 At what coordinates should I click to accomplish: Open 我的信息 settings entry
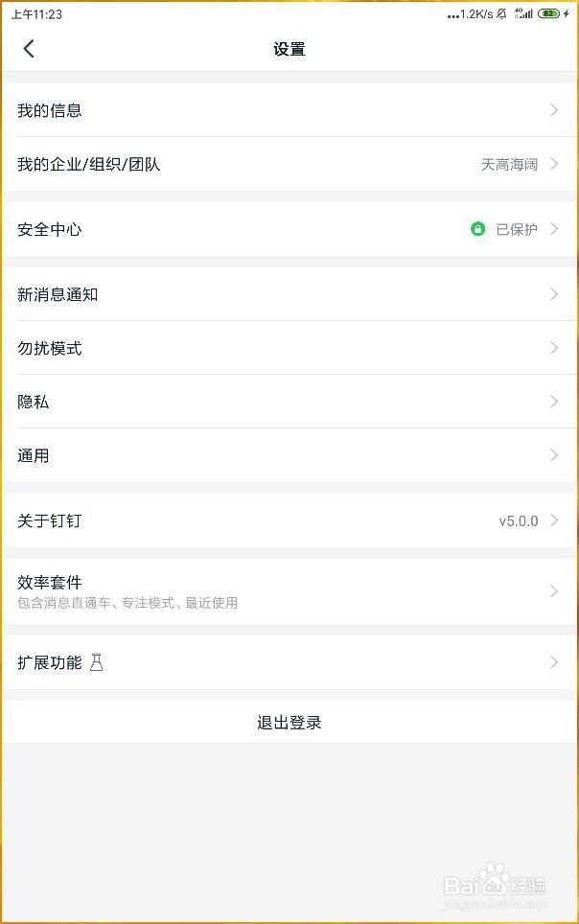point(50,110)
